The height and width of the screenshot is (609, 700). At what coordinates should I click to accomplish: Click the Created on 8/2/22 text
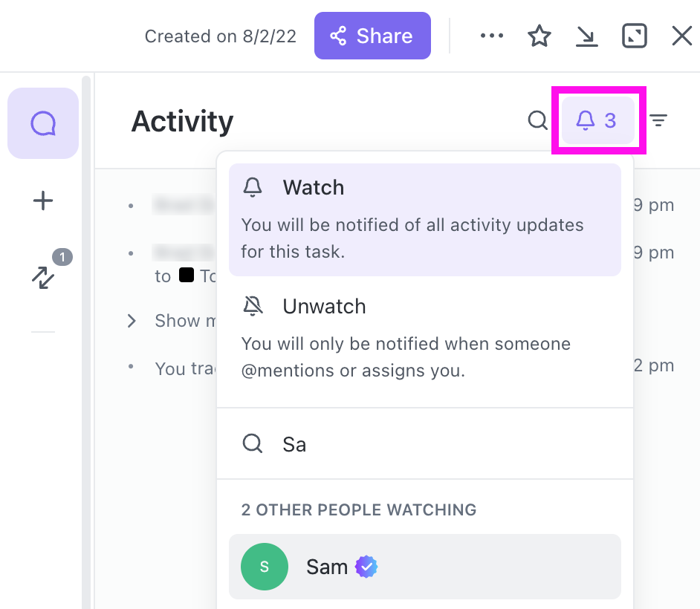[221, 36]
